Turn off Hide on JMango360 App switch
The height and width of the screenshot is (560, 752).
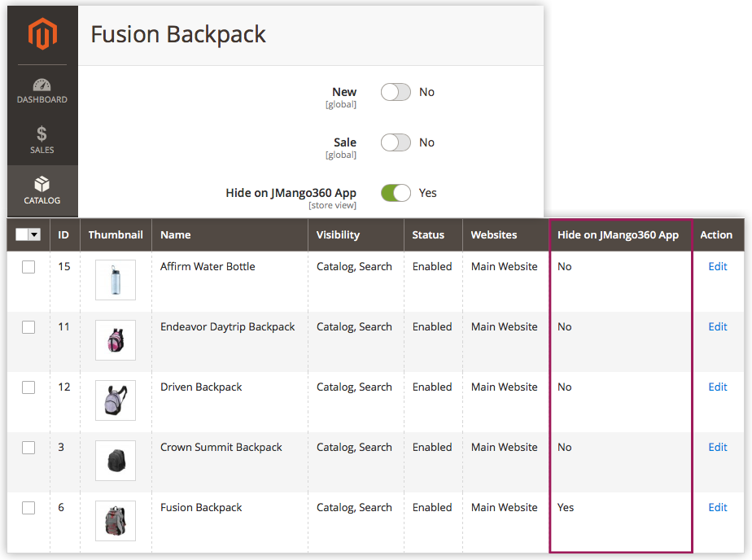[x=396, y=193]
